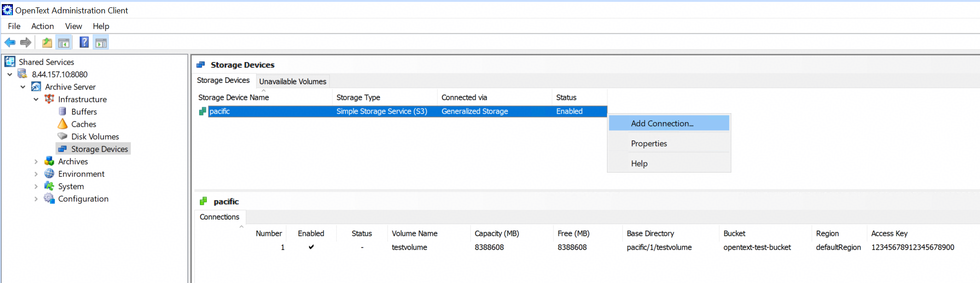The image size is (980, 283).
Task: Click the Shared Services root icon
Action: [x=10, y=62]
